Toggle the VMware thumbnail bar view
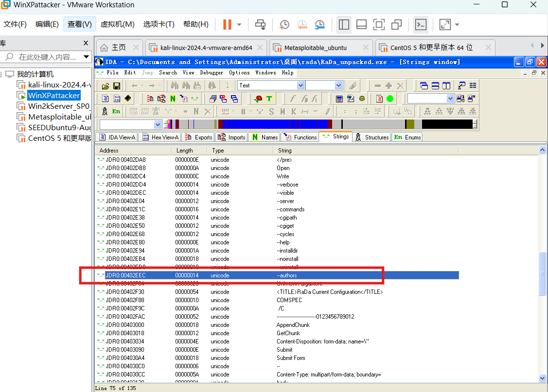Image resolution: width=548 pixels, height=392 pixels. pos(361,24)
